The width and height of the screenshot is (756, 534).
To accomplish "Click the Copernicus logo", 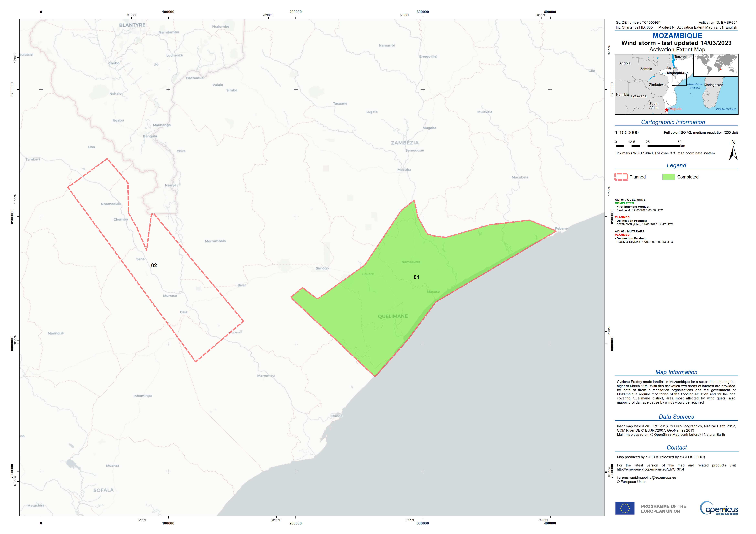I will (x=719, y=508).
